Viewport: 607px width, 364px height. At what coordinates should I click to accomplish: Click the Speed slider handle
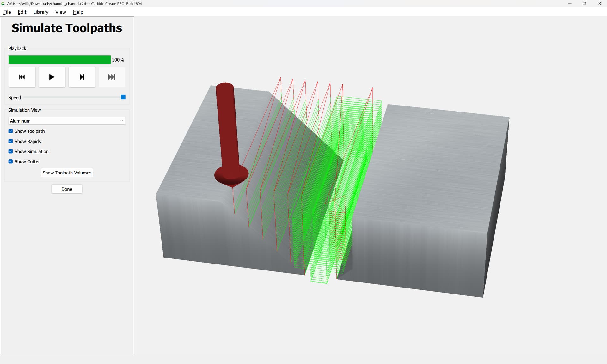(x=123, y=97)
